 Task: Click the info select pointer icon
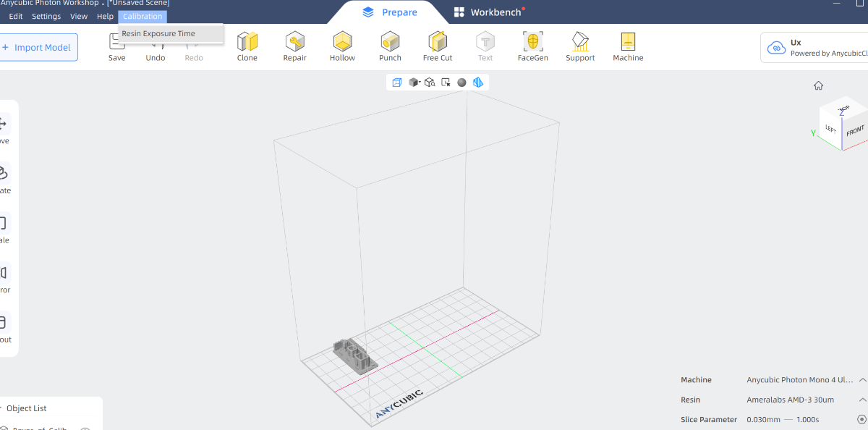(446, 83)
